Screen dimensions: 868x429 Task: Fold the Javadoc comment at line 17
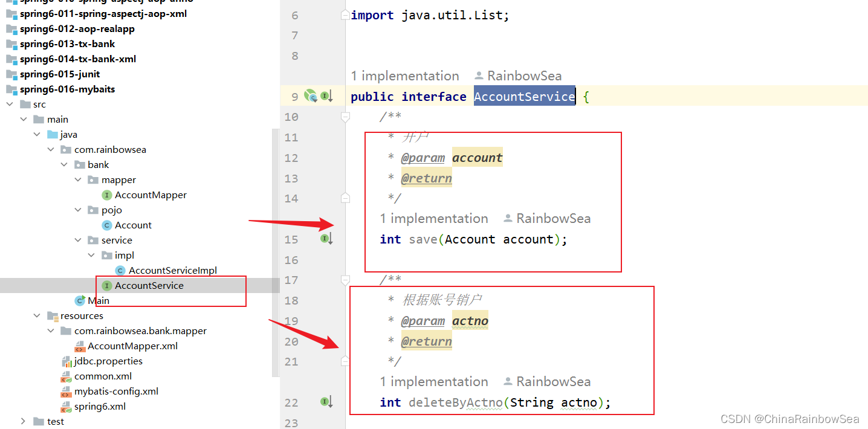pyautogui.click(x=345, y=280)
